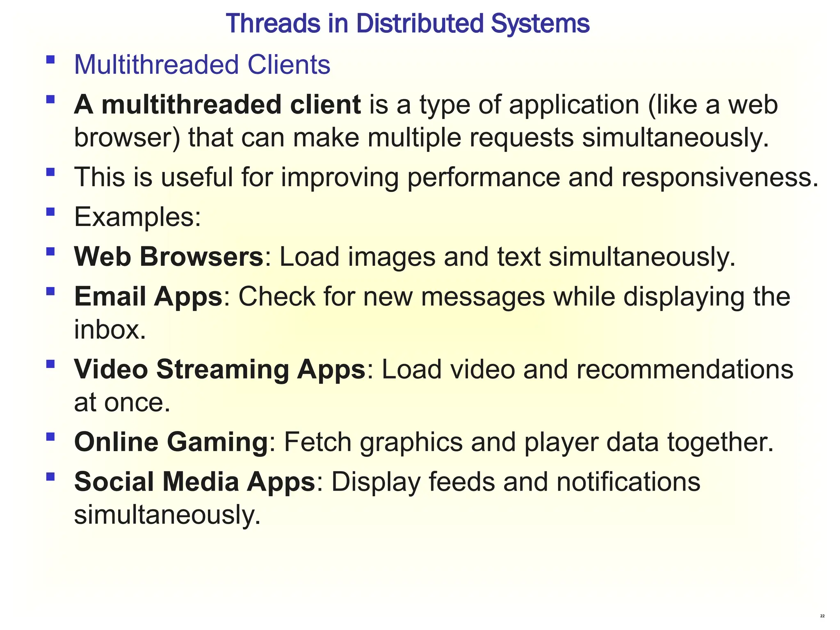Click the slide title Threads in Distributed Systems

[408, 23]
